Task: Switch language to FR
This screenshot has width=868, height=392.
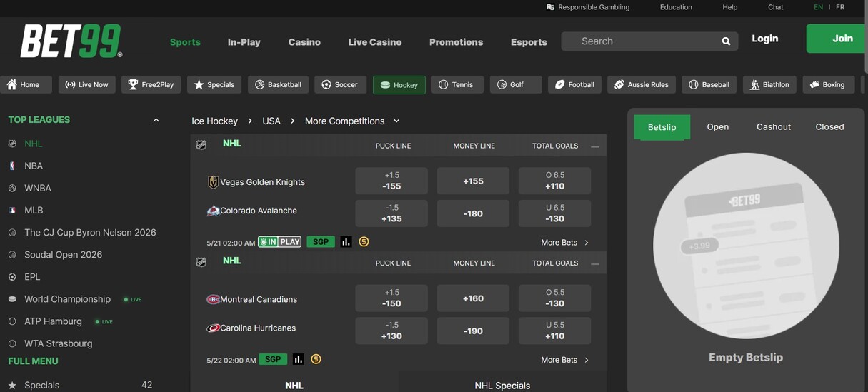Action: click(840, 7)
